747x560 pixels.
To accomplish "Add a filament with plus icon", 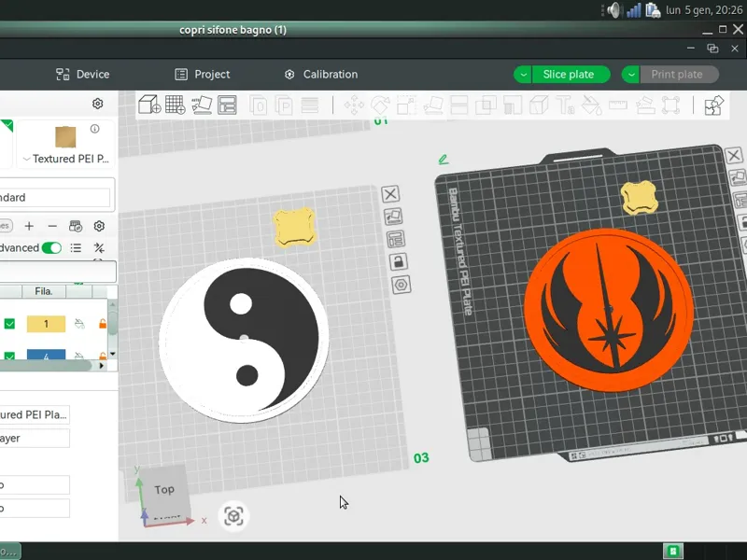I will pos(29,226).
